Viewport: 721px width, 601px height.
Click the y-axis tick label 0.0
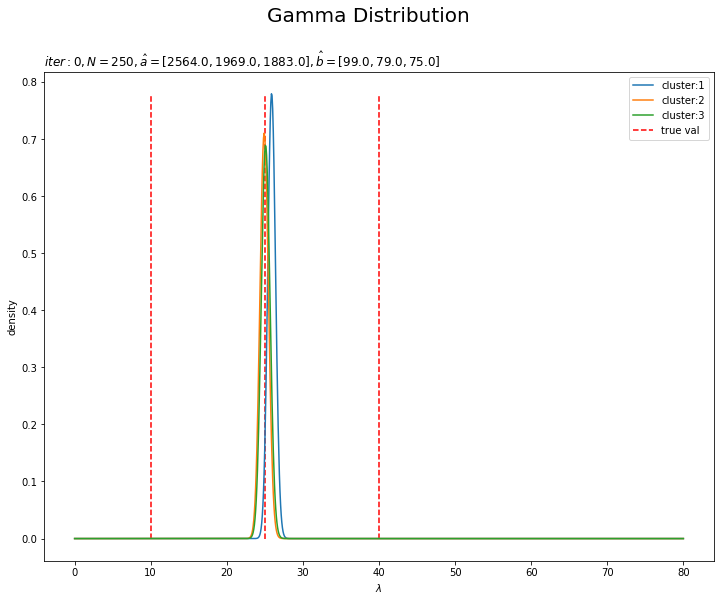[29, 539]
